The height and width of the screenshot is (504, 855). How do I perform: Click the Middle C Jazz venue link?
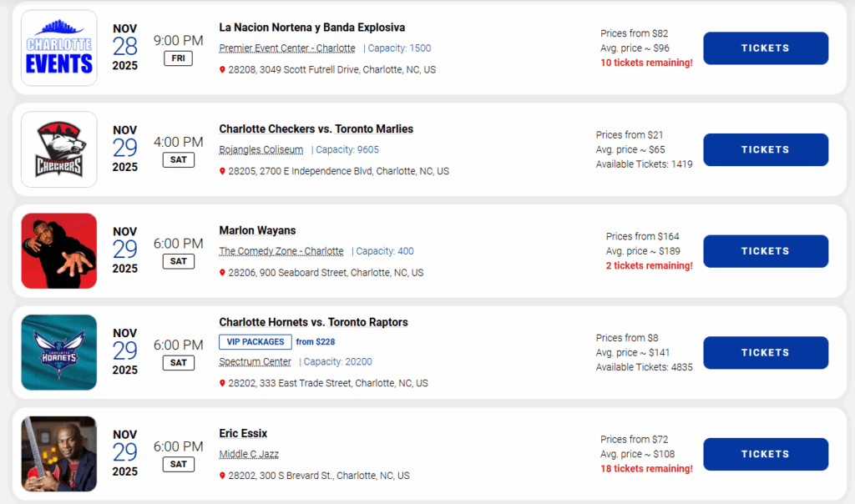pyautogui.click(x=249, y=454)
